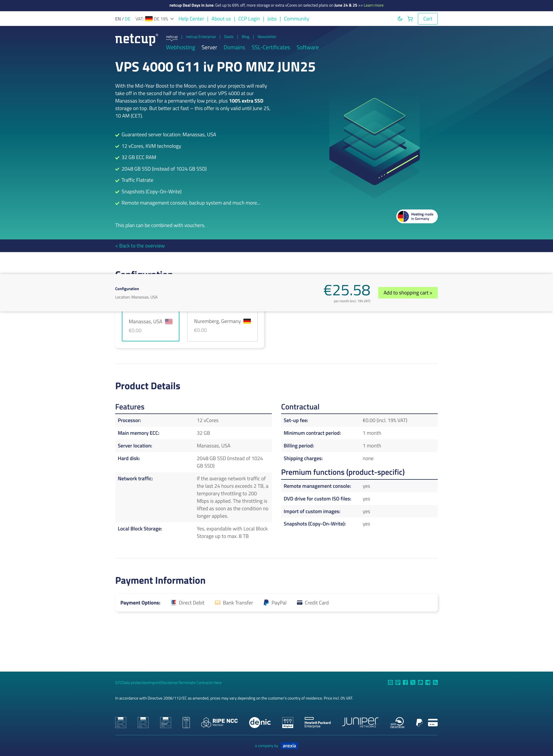Click the Hewlett Packard Enterprise logo
The image size is (553, 756).
click(317, 722)
